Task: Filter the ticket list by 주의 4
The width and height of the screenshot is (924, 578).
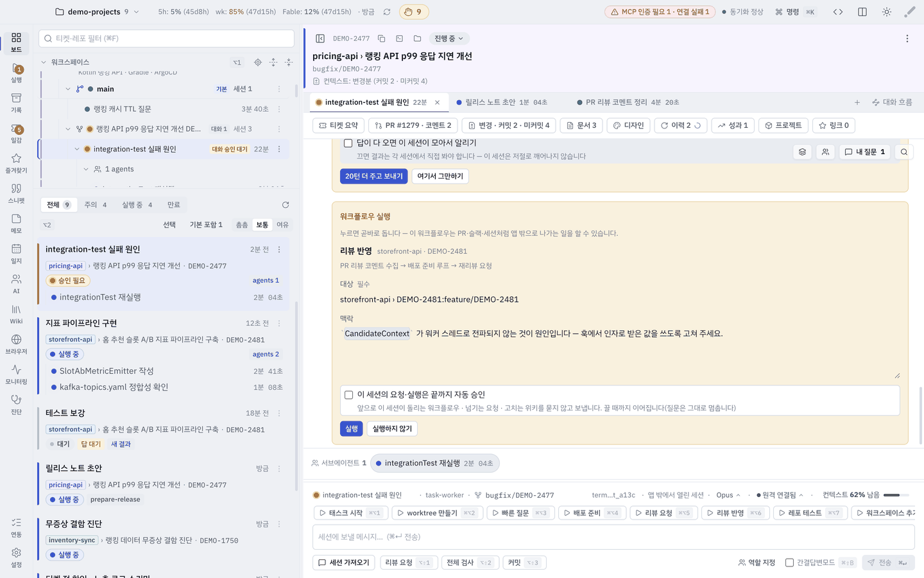Action: pos(96,205)
